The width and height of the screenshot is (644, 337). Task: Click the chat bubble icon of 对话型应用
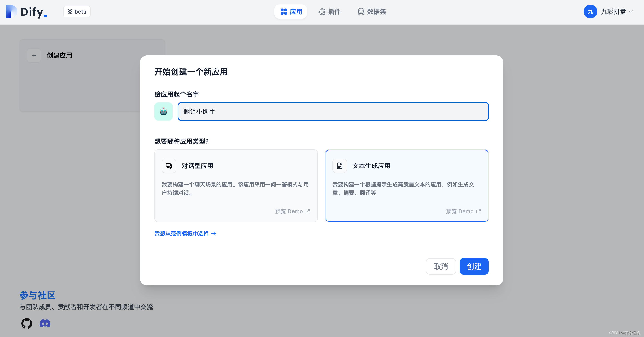click(169, 166)
